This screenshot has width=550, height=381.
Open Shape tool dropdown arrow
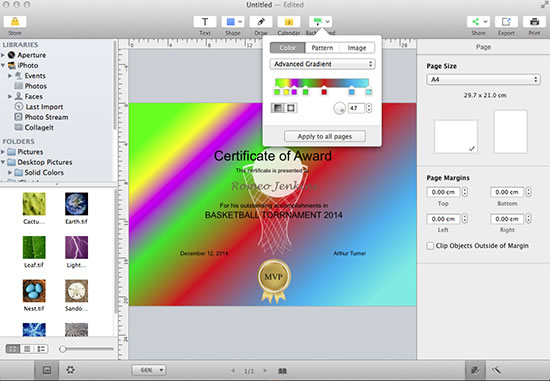(x=240, y=22)
